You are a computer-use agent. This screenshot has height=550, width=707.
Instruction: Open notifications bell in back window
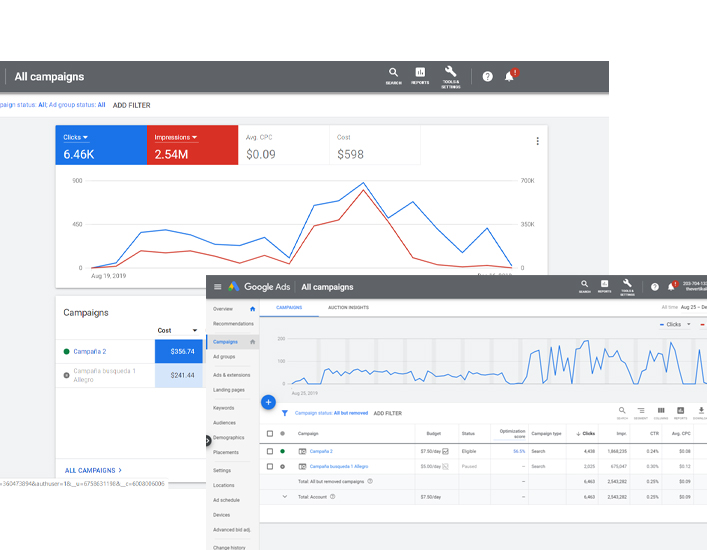point(510,76)
